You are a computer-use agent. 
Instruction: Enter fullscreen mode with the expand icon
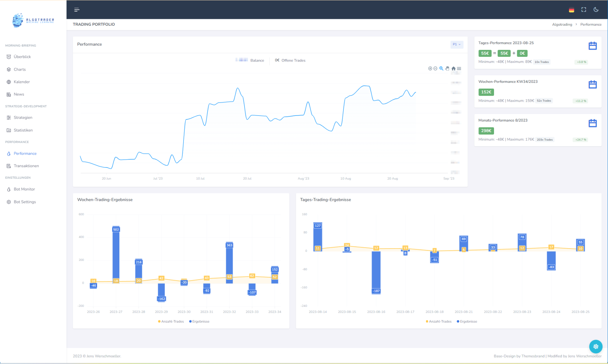584,10
